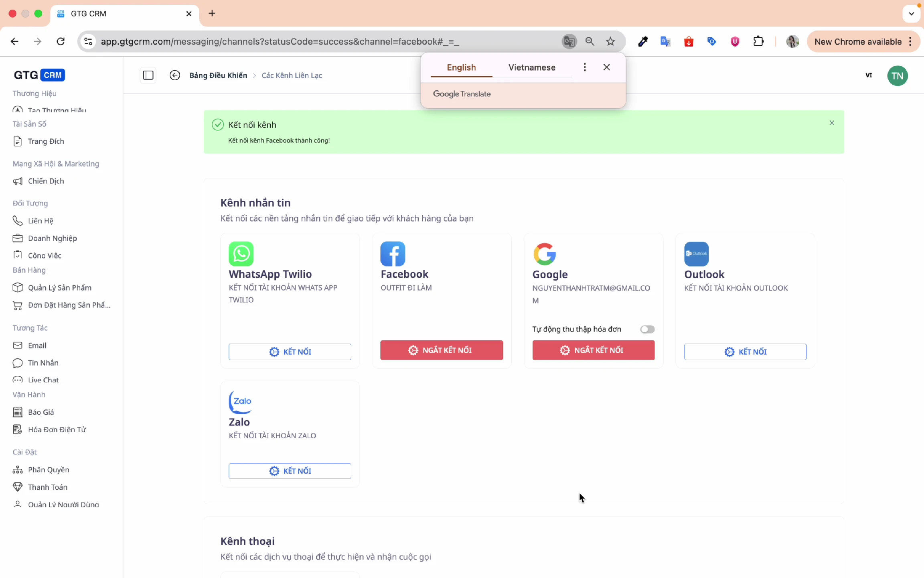Open the VI language selector

click(869, 75)
